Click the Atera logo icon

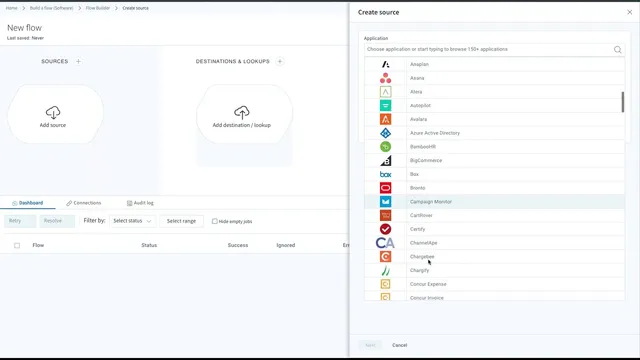pos(385,92)
